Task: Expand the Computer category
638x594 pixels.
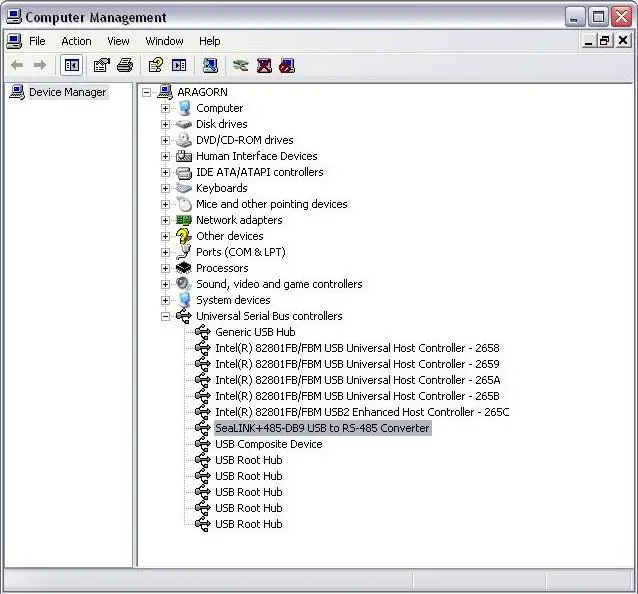Action: point(165,108)
